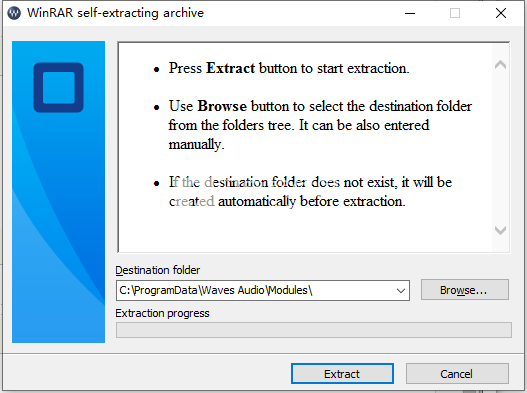The image size is (527, 393).
Task: Click the scroll down arrow in instructions box
Action: (500, 230)
